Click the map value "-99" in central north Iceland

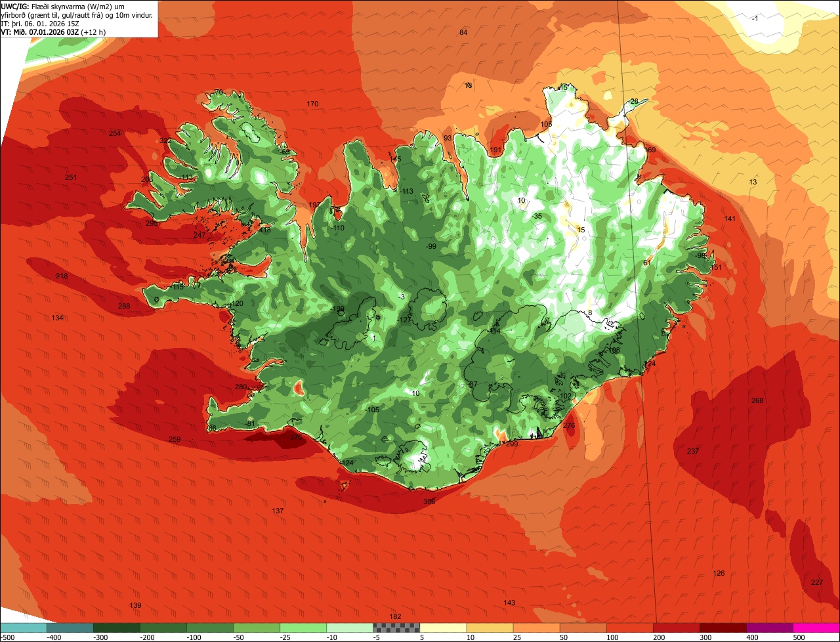coord(430,246)
